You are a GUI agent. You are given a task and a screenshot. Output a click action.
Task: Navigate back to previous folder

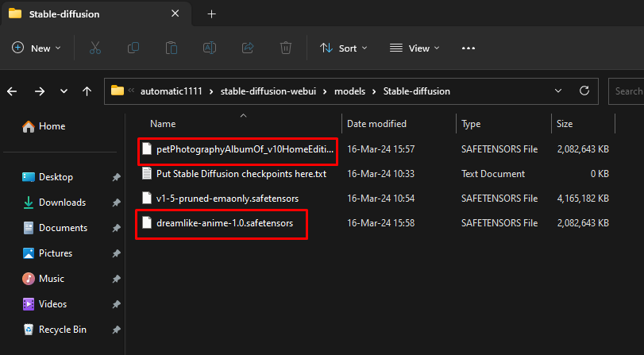[12, 91]
